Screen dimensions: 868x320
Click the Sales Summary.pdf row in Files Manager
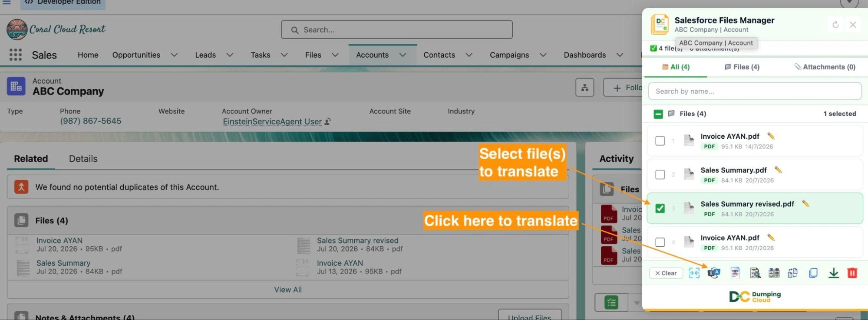tap(755, 174)
